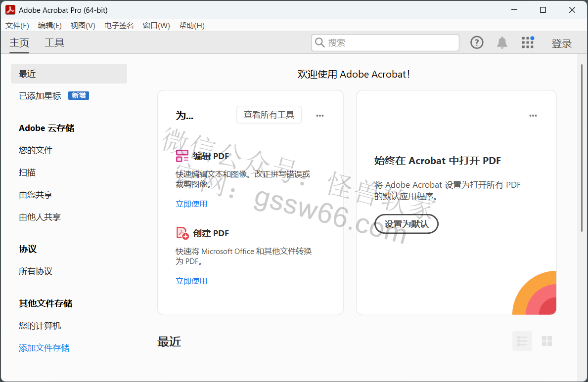Click the 创建 PDF heading
Image resolution: width=588 pixels, height=382 pixels.
tap(211, 233)
